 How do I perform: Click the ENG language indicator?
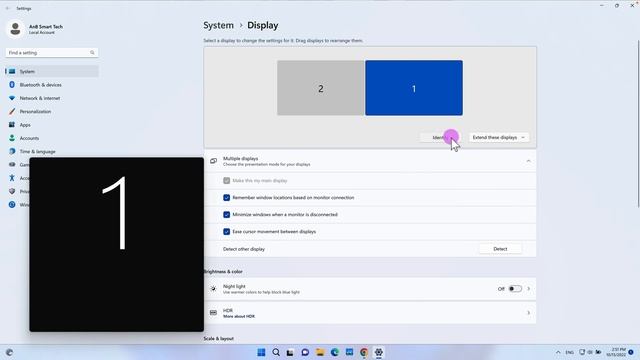(x=569, y=352)
